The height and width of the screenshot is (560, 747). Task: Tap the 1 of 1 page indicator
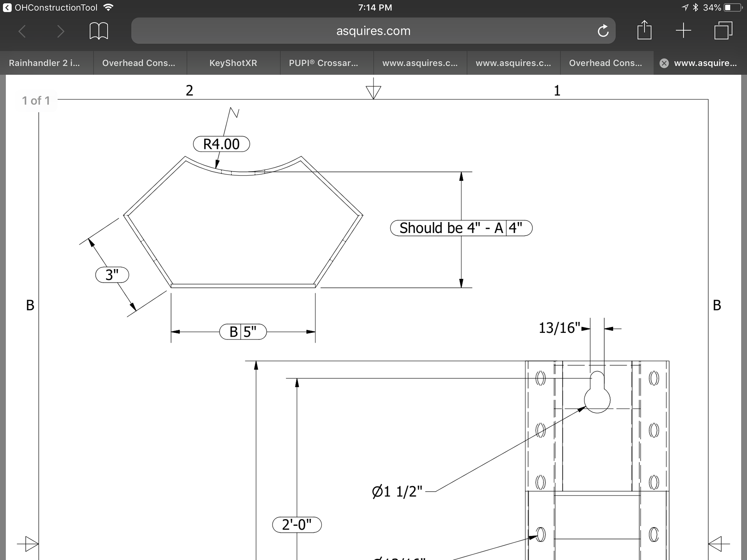click(x=36, y=101)
